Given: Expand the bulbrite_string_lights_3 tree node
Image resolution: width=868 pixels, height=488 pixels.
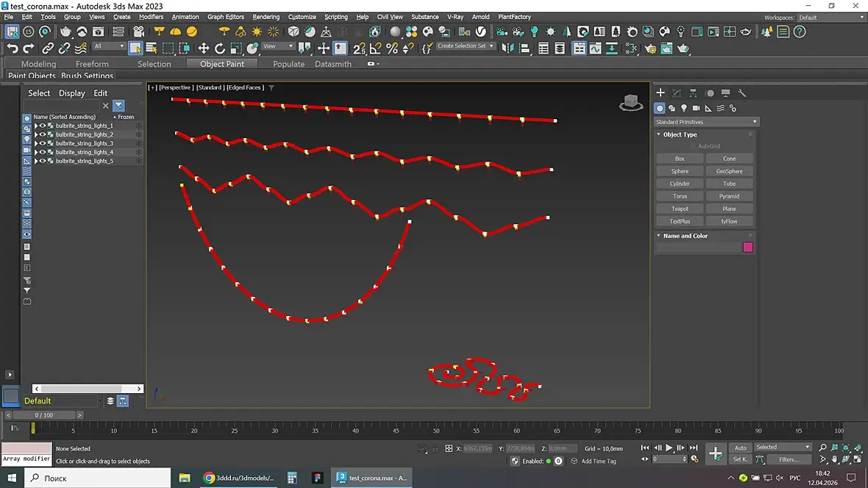Looking at the screenshot, I should click(36, 143).
